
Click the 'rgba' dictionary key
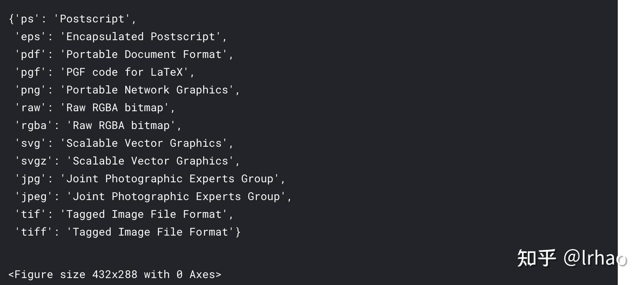34,126
